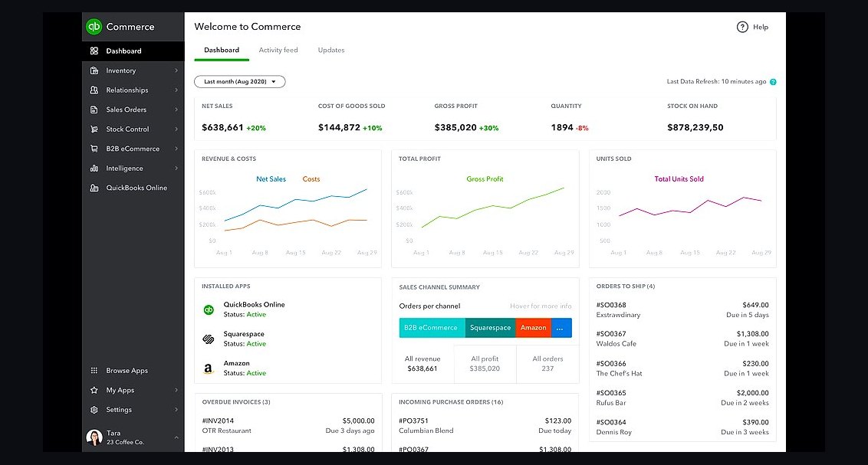
Task: Open Browse Apps in the sidebar
Action: tap(133, 371)
